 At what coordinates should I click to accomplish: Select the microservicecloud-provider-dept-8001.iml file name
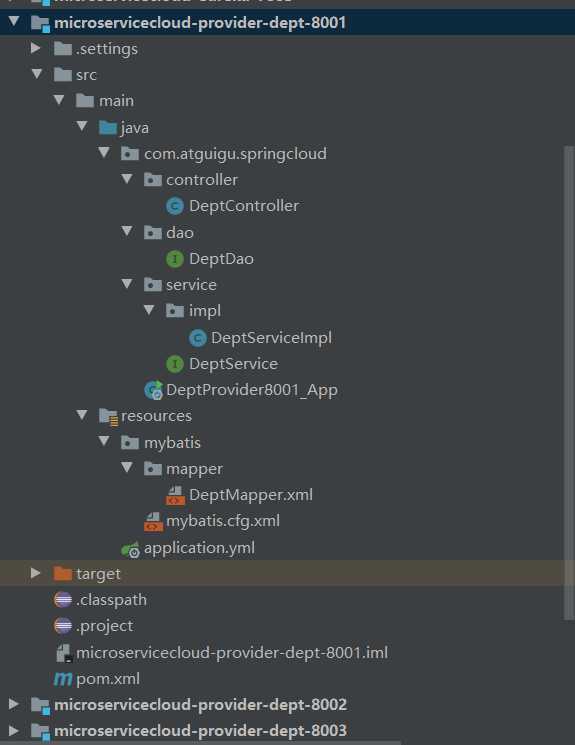click(x=232, y=653)
